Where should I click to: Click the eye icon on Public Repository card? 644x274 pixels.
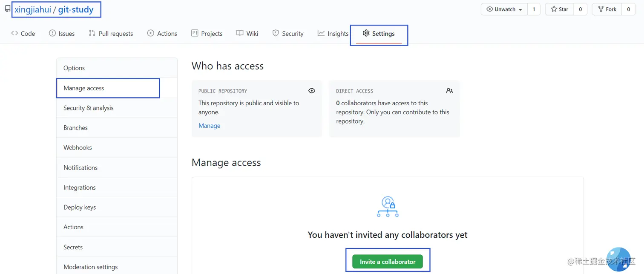click(x=312, y=91)
